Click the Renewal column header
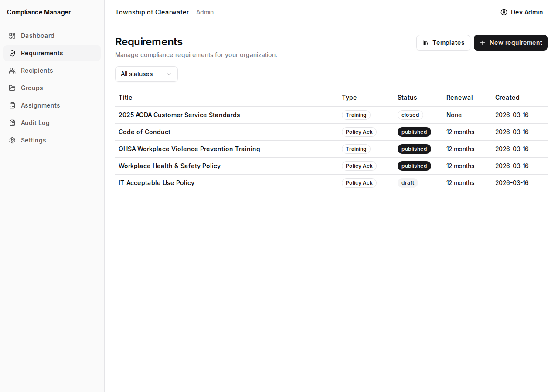 (x=459, y=98)
